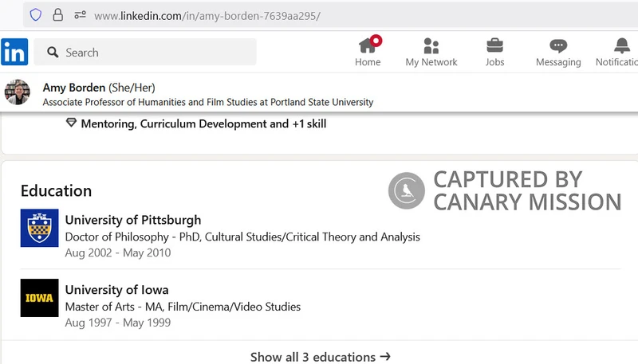The image size is (638, 364).
Task: Click the Amy Borden name in sticky header
Action: (74, 88)
